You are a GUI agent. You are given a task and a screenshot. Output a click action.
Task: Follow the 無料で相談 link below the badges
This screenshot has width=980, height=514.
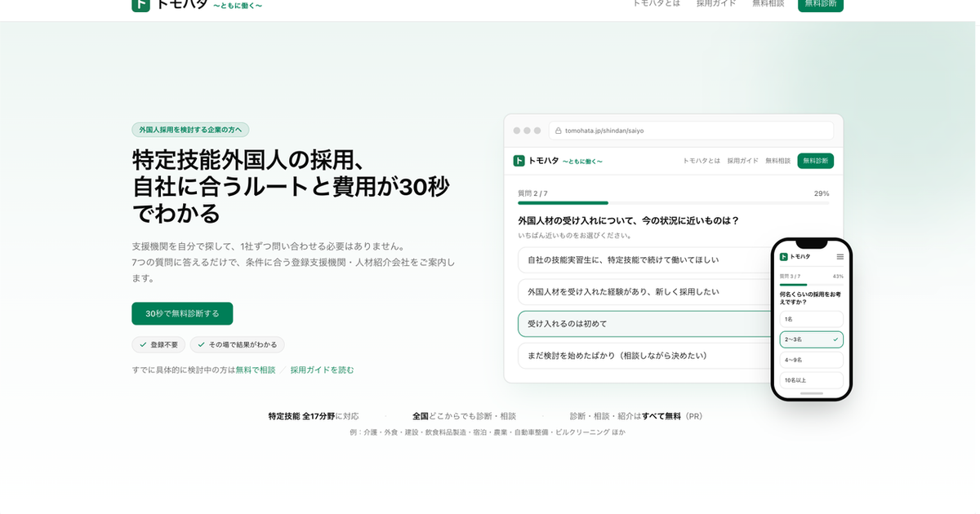256,370
